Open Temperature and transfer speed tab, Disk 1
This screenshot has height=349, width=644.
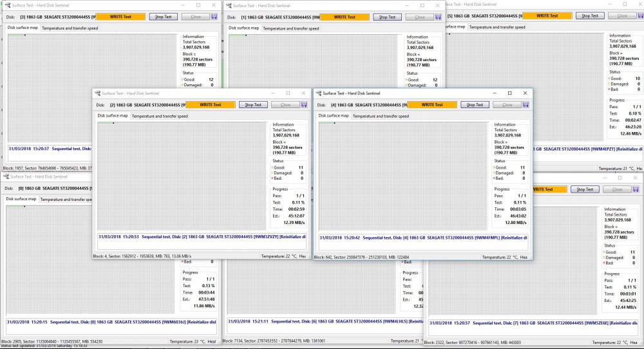(x=291, y=29)
